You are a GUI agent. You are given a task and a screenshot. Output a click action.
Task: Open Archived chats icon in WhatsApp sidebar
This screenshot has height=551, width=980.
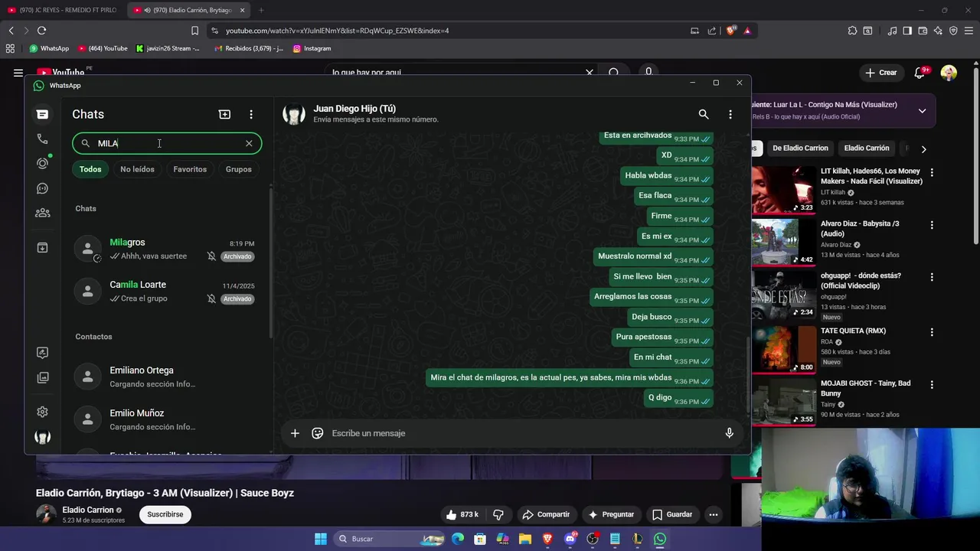coord(42,247)
